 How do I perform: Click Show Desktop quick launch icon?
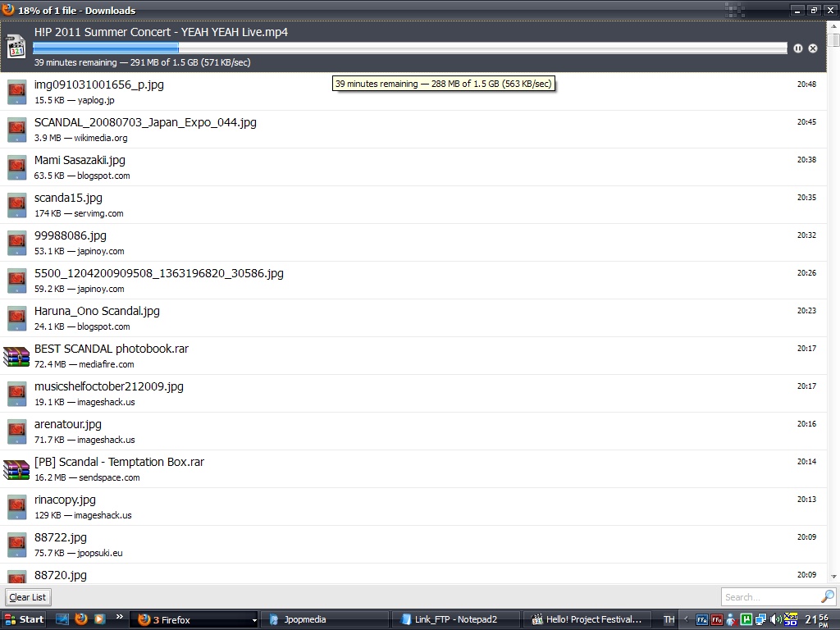[62, 619]
